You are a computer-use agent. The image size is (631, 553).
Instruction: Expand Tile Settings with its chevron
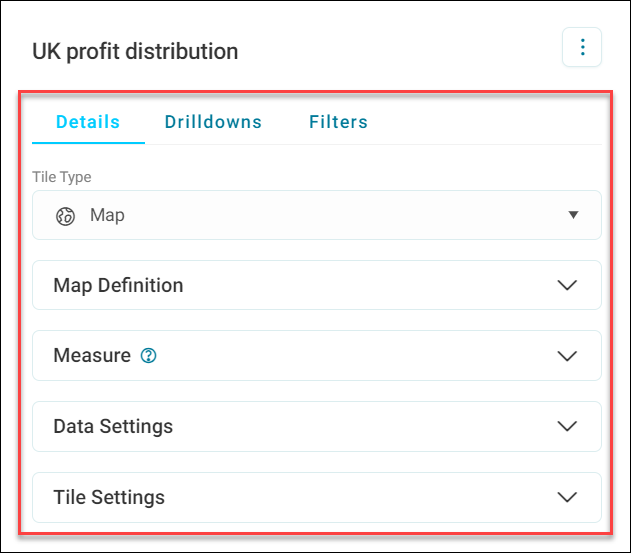[567, 497]
